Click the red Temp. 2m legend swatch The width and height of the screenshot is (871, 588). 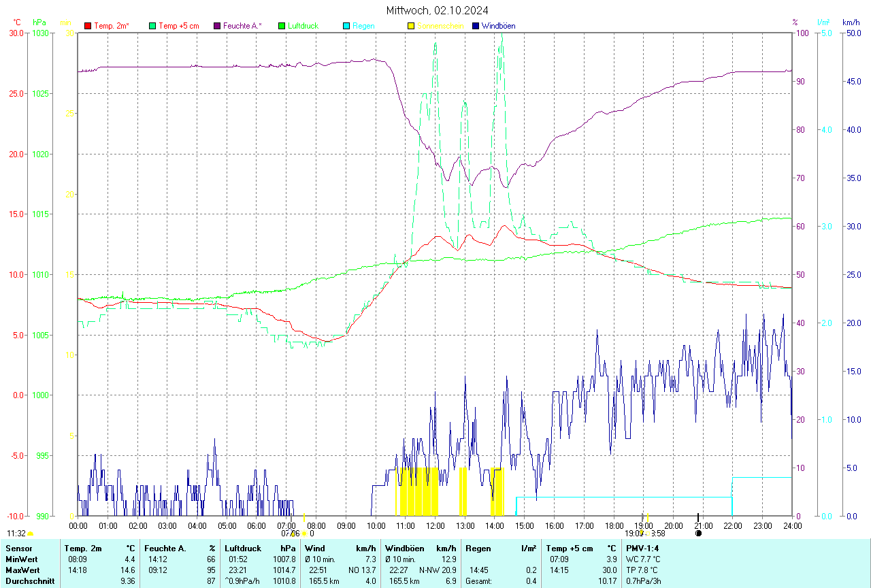[88, 26]
